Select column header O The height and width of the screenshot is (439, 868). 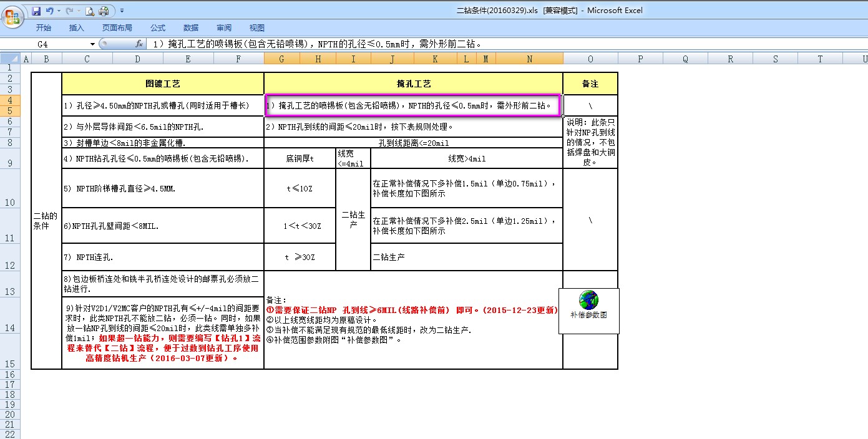(590, 59)
